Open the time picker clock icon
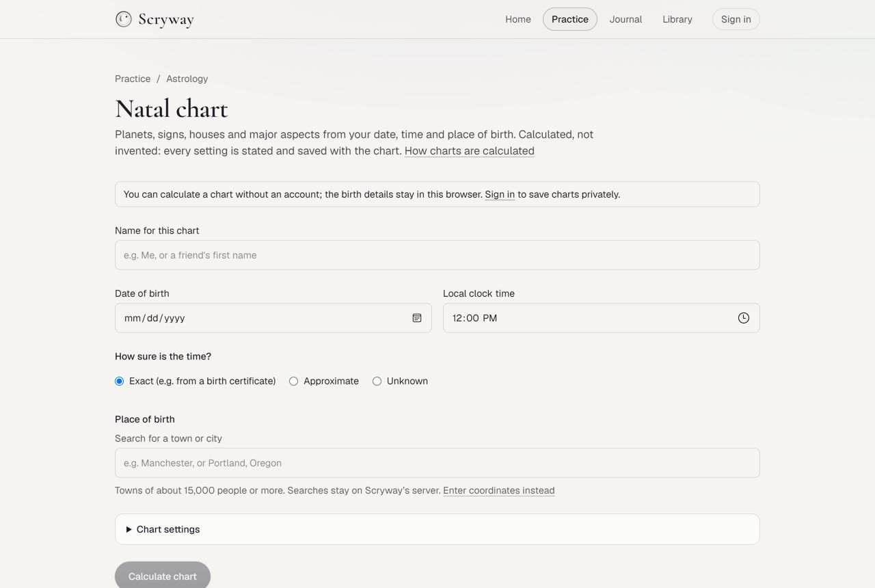Viewport: 875px width, 588px height. pos(744,318)
